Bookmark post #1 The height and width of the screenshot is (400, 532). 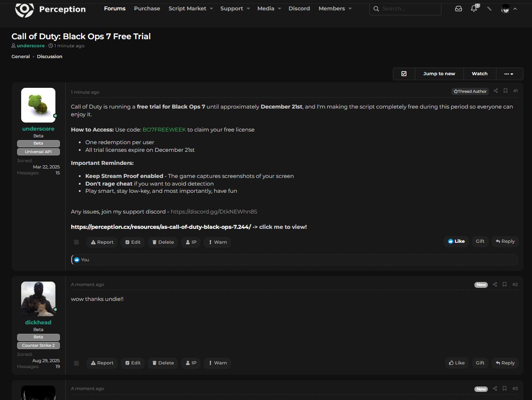[505, 91]
